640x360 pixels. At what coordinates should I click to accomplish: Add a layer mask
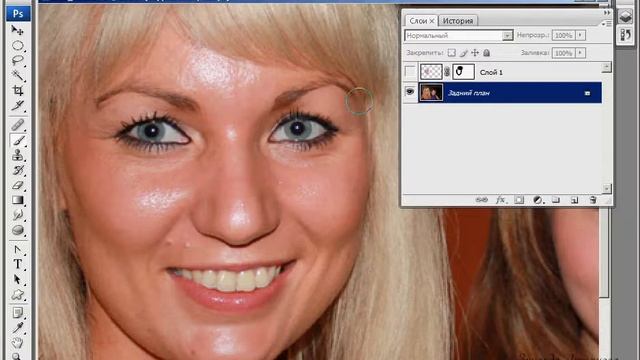tap(519, 200)
